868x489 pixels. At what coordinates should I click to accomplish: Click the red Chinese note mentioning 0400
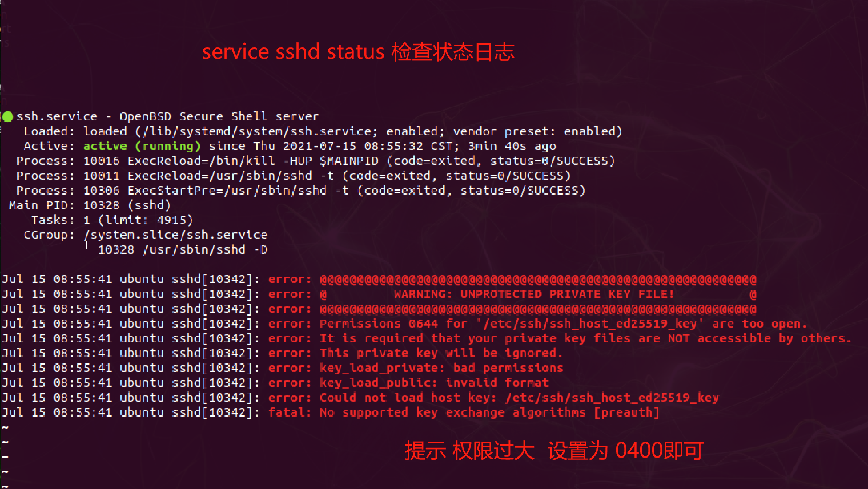[x=554, y=451]
